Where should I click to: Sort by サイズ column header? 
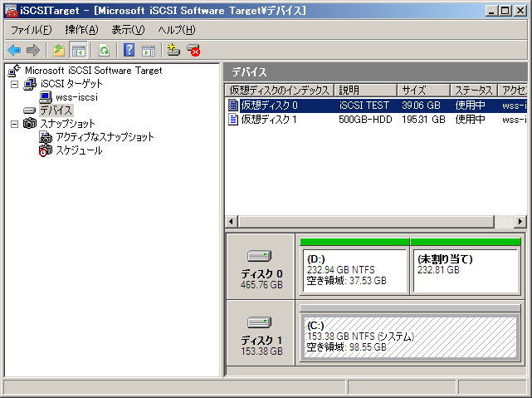click(x=423, y=91)
